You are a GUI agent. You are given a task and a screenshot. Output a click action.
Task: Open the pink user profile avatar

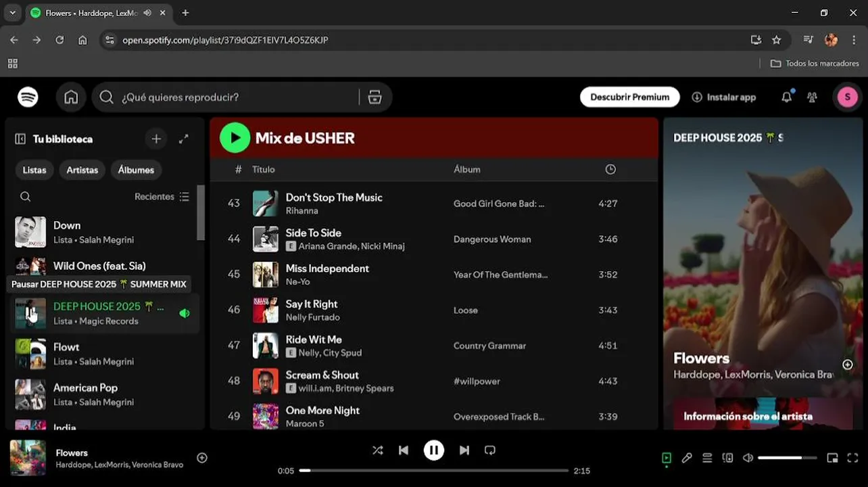click(x=847, y=97)
